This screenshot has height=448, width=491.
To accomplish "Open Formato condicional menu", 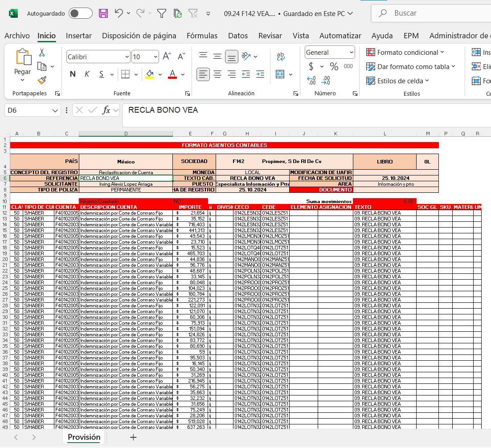I will pos(405,53).
